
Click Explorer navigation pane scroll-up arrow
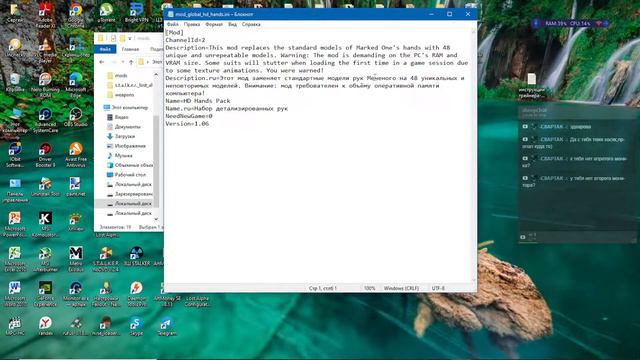point(156,75)
